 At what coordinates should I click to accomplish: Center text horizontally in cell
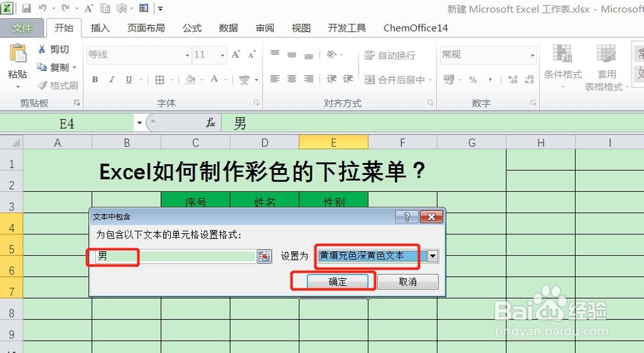click(x=292, y=79)
